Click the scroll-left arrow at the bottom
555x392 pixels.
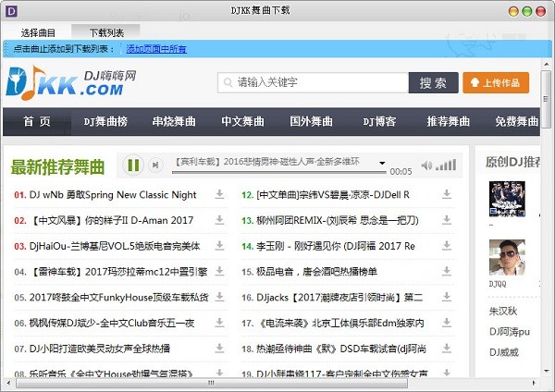point(8,383)
